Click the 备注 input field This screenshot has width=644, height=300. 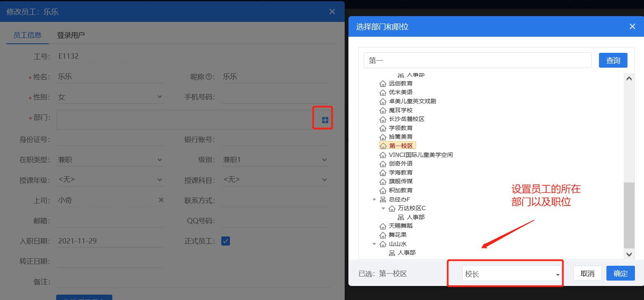click(x=194, y=282)
